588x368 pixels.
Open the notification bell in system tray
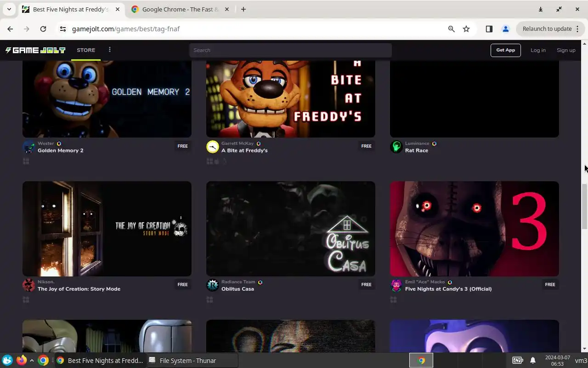533,361
